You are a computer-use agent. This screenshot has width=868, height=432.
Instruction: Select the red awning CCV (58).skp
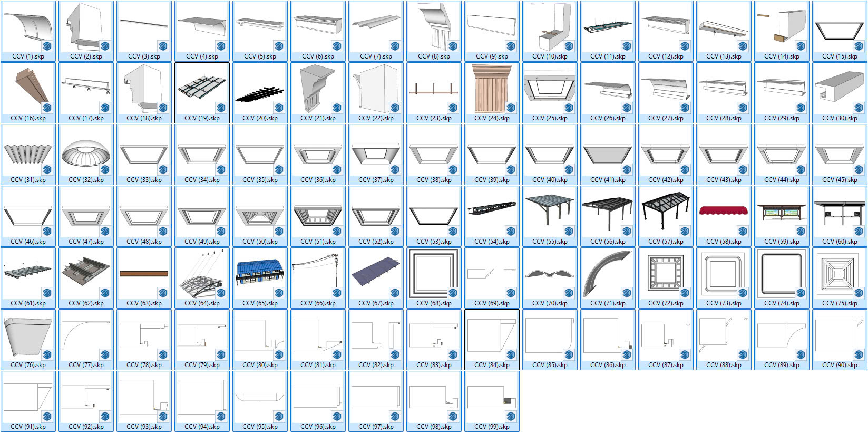click(723, 211)
